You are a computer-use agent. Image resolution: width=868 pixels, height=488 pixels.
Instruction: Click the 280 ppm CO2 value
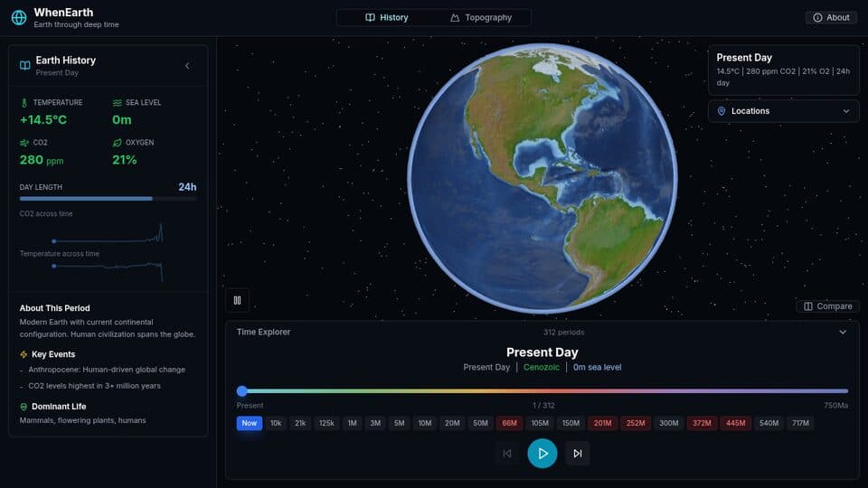point(42,160)
